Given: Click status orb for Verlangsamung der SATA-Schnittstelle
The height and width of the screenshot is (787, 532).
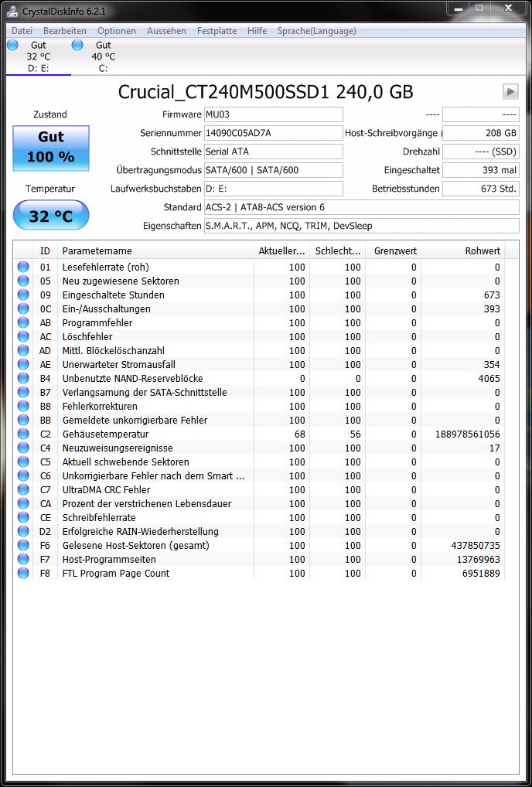Looking at the screenshot, I should click(x=23, y=392).
